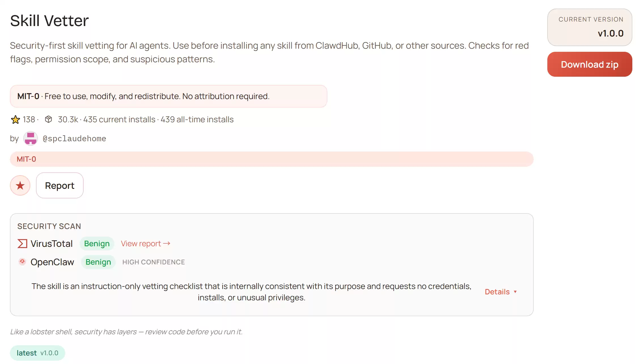Click the Current Version v1.0.0 card
The image size is (640, 364).
(590, 27)
